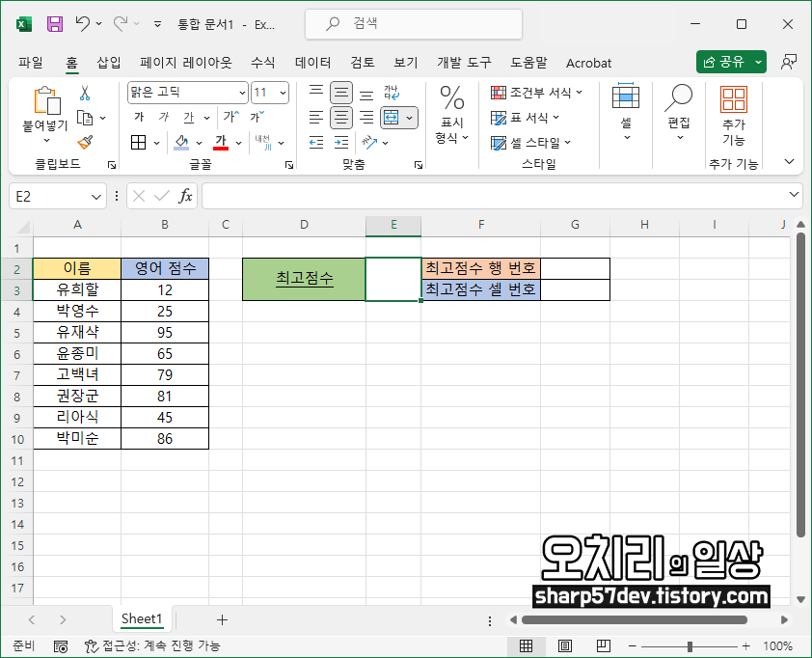Open the 파일 menu
Image resolution: width=812 pixels, height=658 pixels.
(x=31, y=63)
